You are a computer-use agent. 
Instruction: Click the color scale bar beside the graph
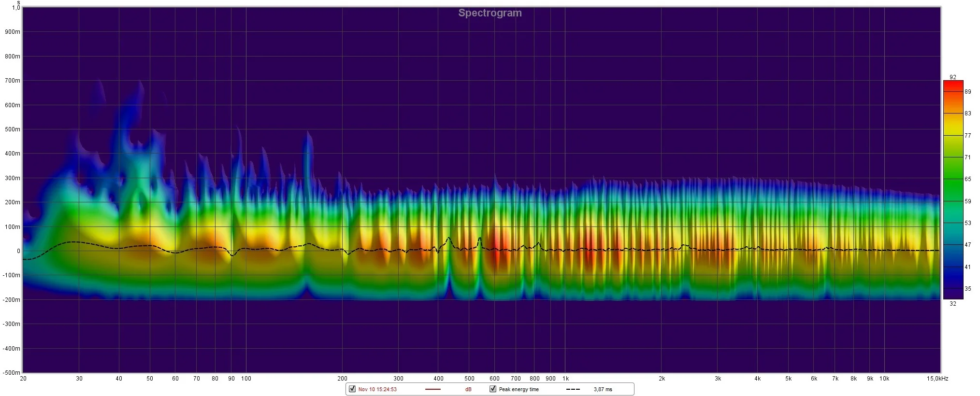[953, 190]
